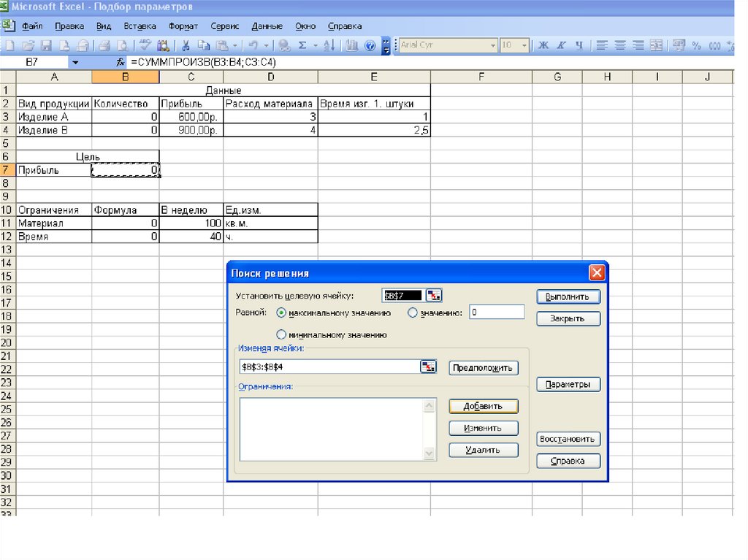Select 'минимальному значению' radio button
The height and width of the screenshot is (560, 748).
[281, 334]
